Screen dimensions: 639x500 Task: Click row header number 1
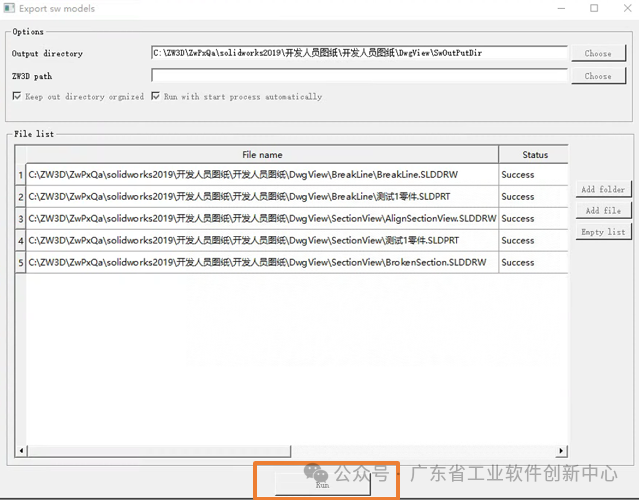(20, 175)
